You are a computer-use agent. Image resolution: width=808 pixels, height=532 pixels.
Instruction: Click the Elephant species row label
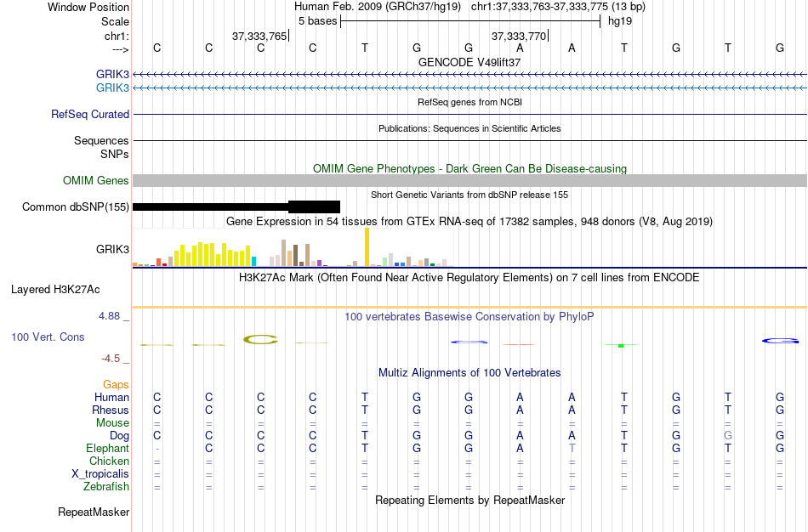[x=107, y=448]
